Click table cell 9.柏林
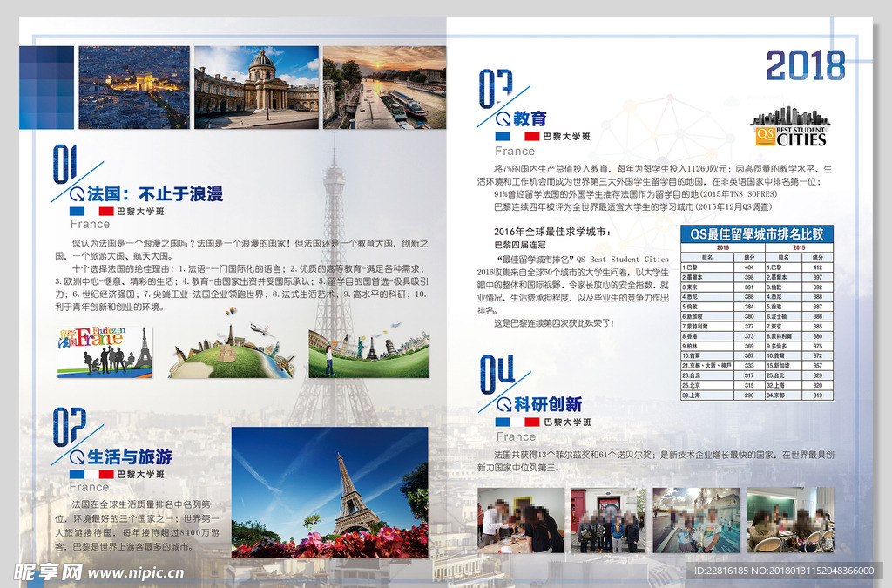Image resolution: width=892 pixels, height=588 pixels. coord(707,346)
